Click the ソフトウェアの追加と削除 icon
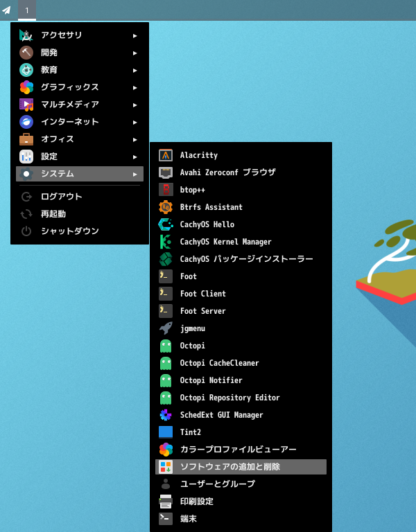 166,467
